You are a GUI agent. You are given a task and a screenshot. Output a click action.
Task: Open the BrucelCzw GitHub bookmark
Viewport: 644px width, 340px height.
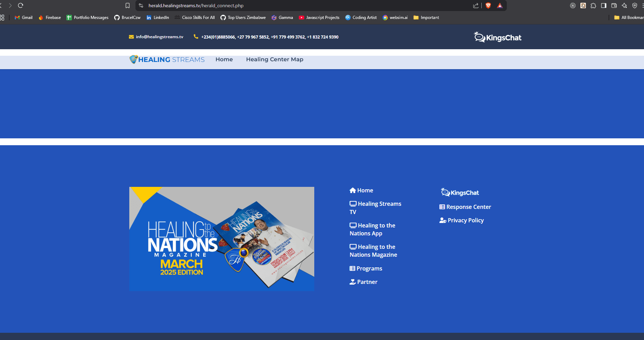pyautogui.click(x=128, y=18)
